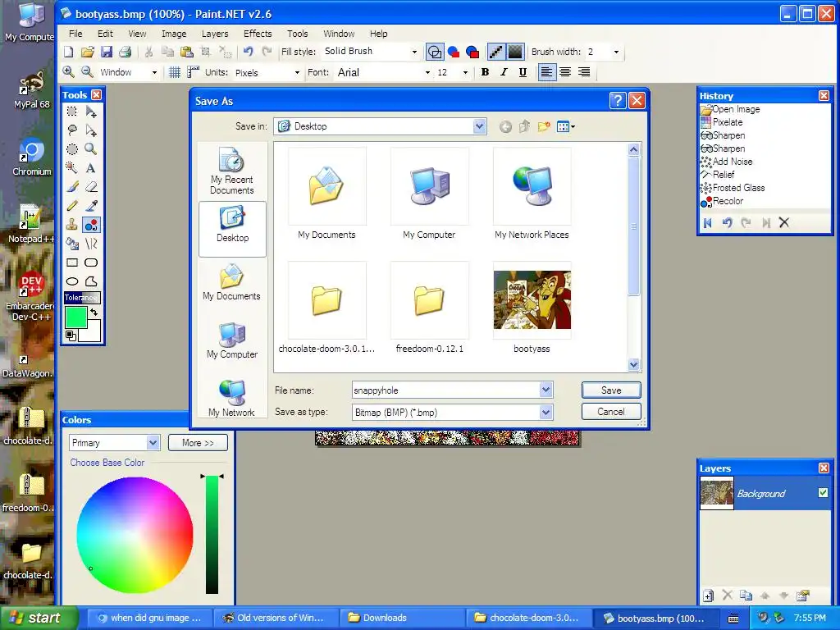Image resolution: width=840 pixels, height=630 pixels.
Task: Select the Zoom magnifier tool in Tools panel
Action: click(x=91, y=149)
